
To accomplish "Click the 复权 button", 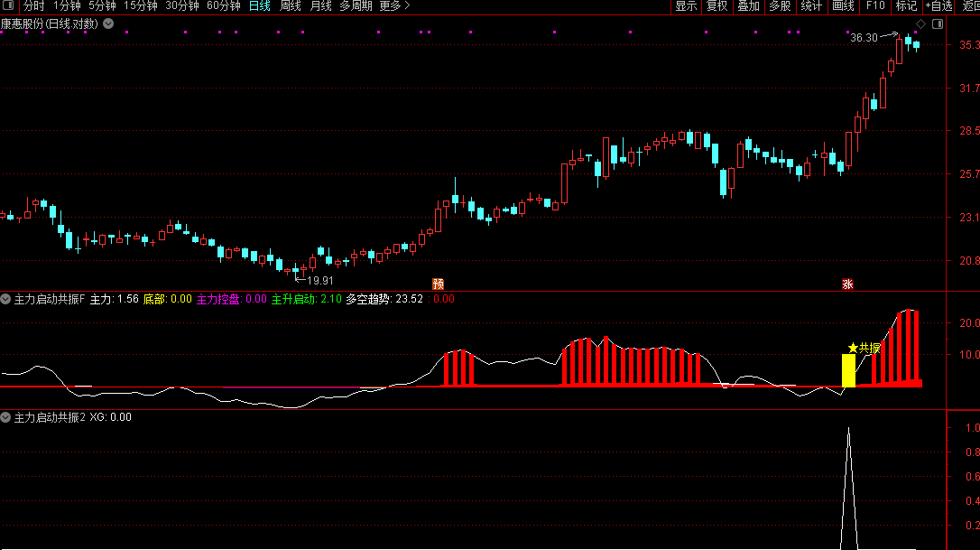I will click(x=717, y=6).
